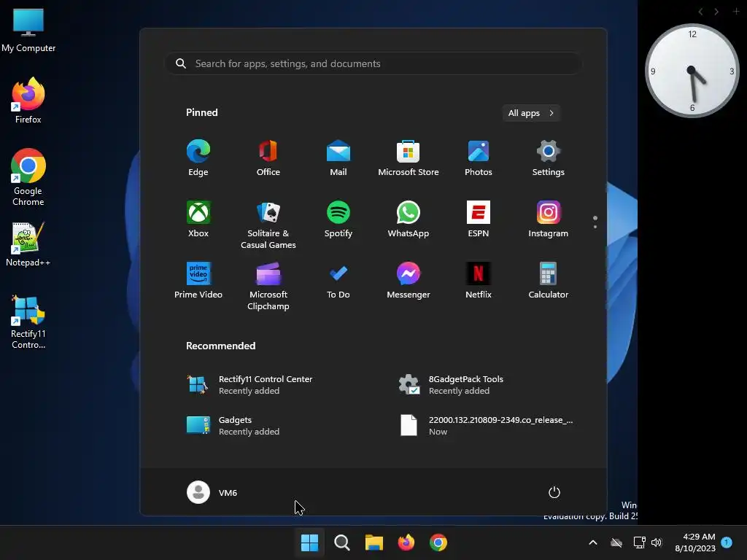Open Settings from pinned apps
The width and height of the screenshot is (747, 560).
(x=549, y=158)
